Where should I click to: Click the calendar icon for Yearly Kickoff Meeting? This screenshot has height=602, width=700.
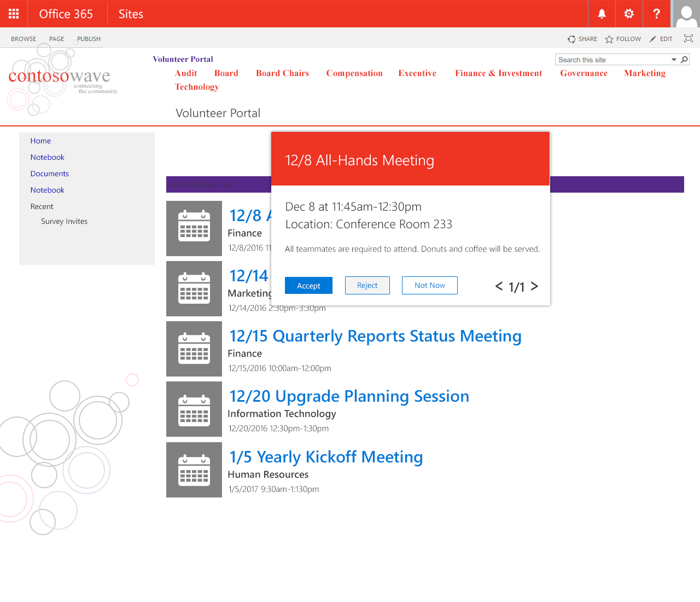click(194, 470)
